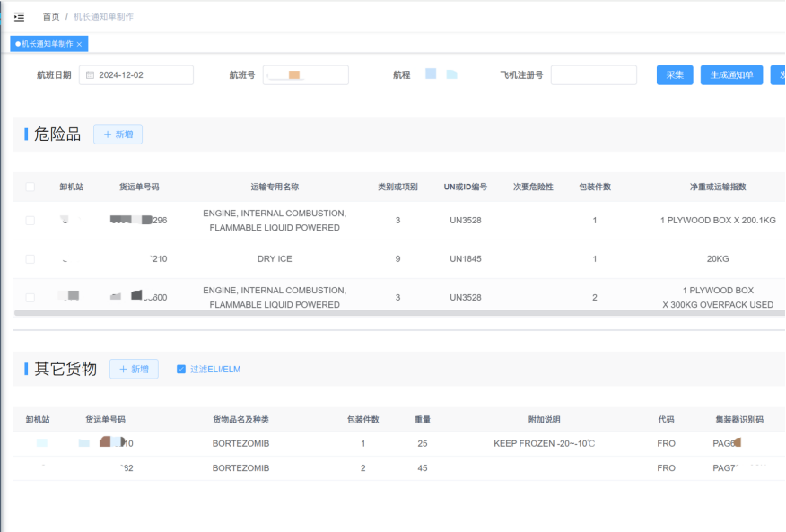Check the DRY ICE row checkbox
Screen dimensions: 786x532
point(30,259)
